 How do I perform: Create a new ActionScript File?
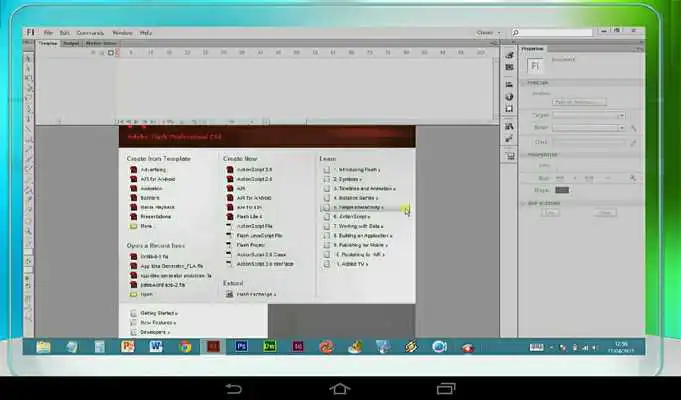coord(255,226)
